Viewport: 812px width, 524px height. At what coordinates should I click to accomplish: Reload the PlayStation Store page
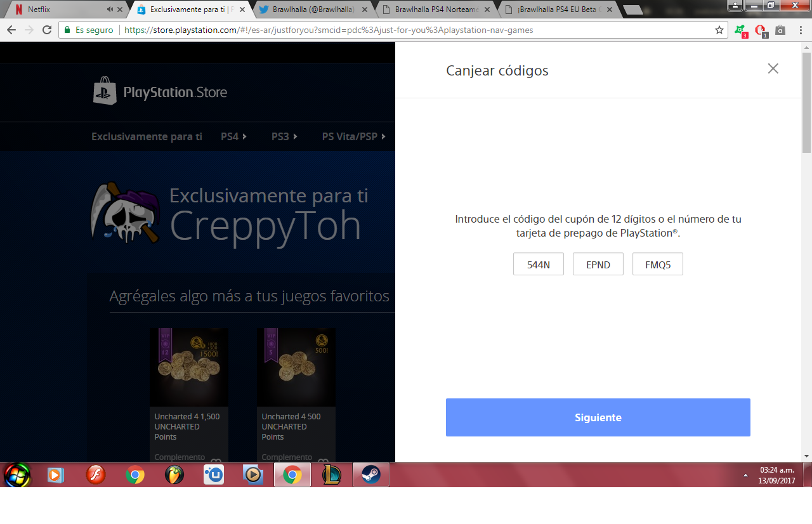[x=47, y=30]
